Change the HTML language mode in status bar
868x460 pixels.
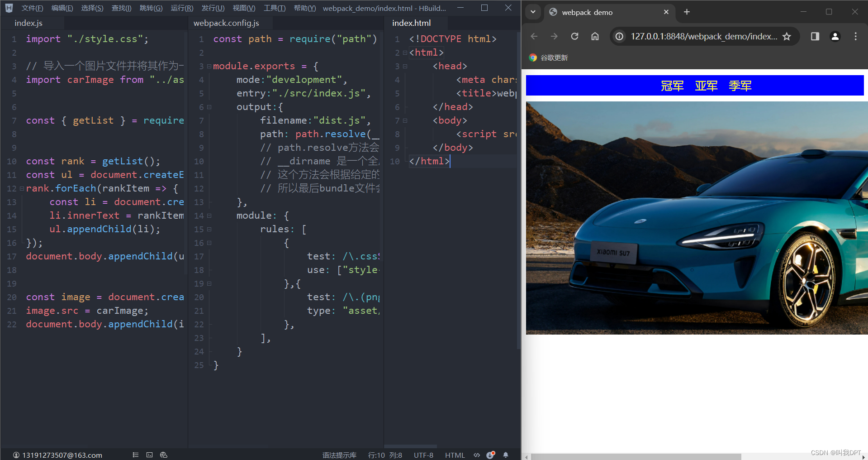click(455, 455)
